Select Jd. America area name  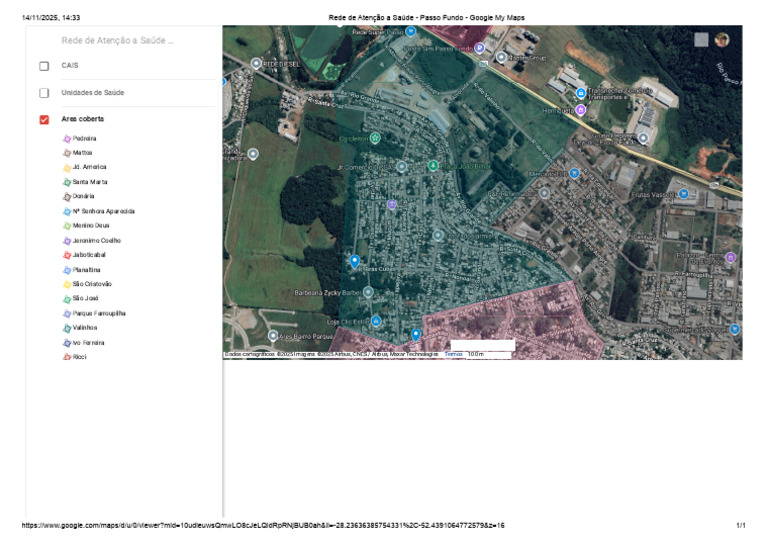point(89,167)
